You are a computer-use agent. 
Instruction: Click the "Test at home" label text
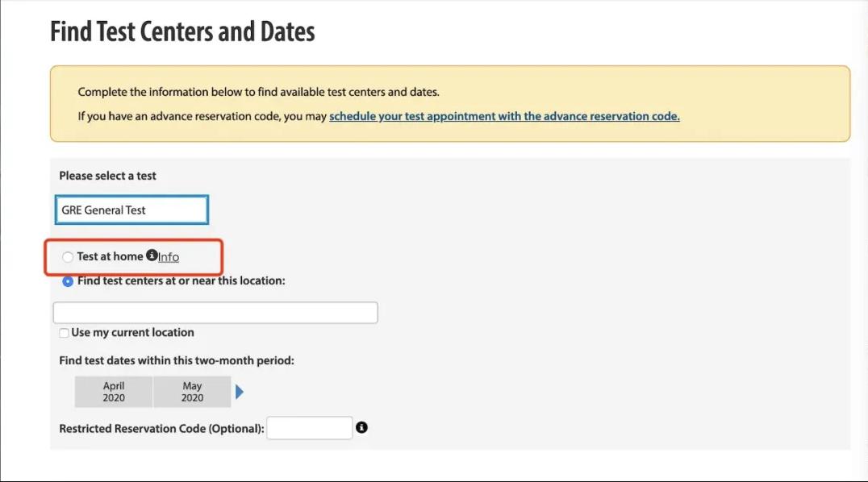[x=111, y=256]
